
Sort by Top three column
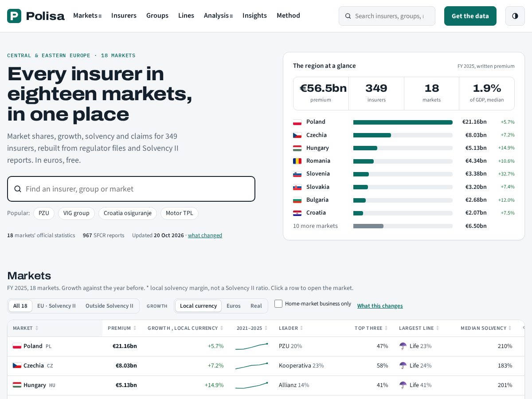click(x=371, y=329)
